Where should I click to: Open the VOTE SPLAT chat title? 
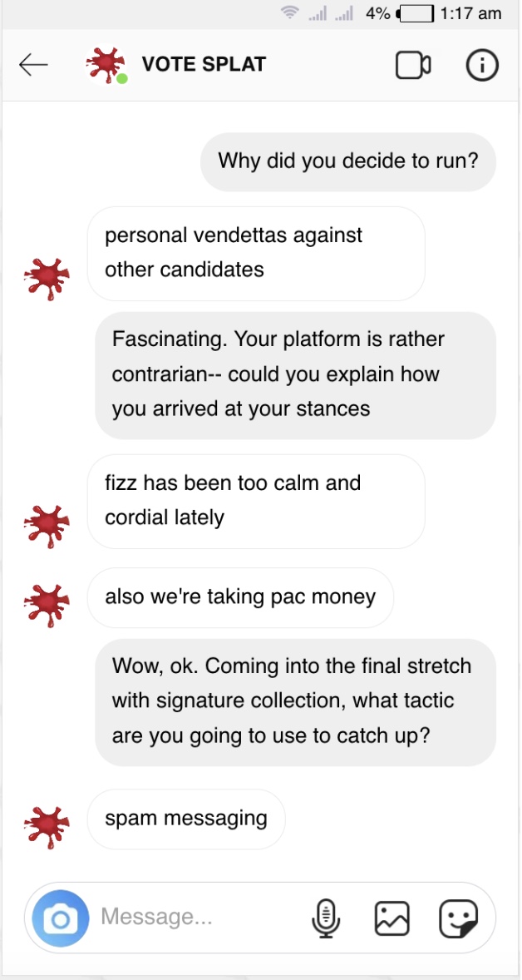click(204, 65)
